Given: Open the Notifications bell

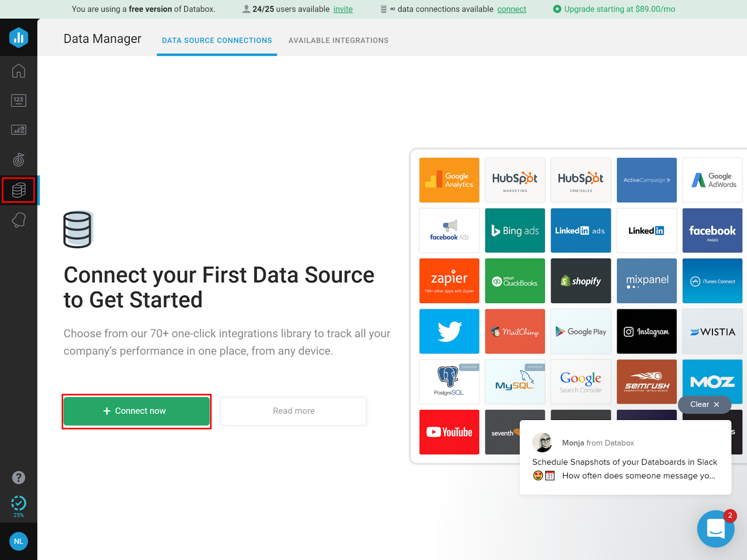Looking at the screenshot, I should (x=19, y=219).
